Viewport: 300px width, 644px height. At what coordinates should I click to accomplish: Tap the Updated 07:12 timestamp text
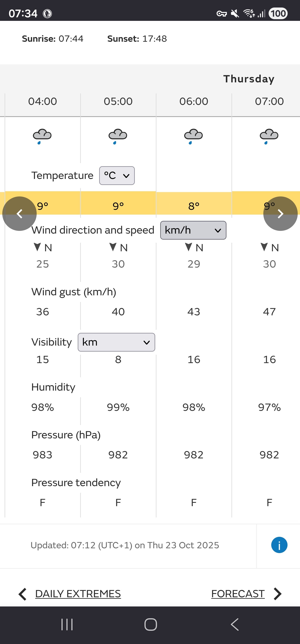pos(125,545)
